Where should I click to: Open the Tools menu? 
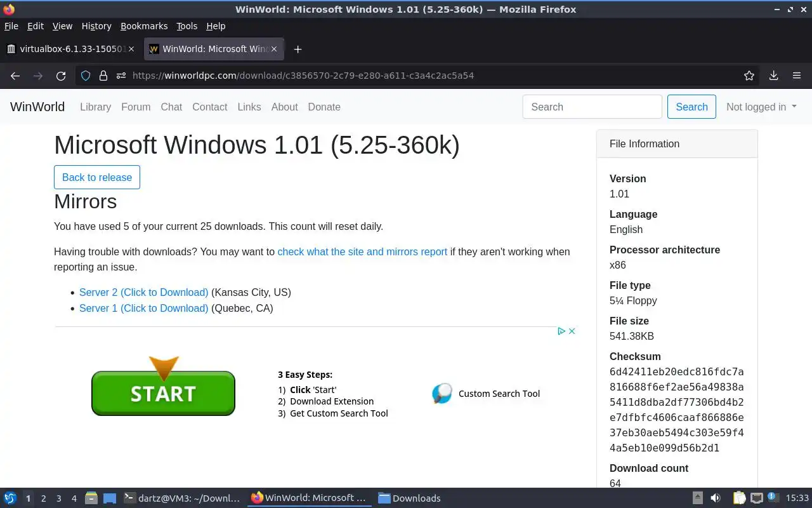187,26
